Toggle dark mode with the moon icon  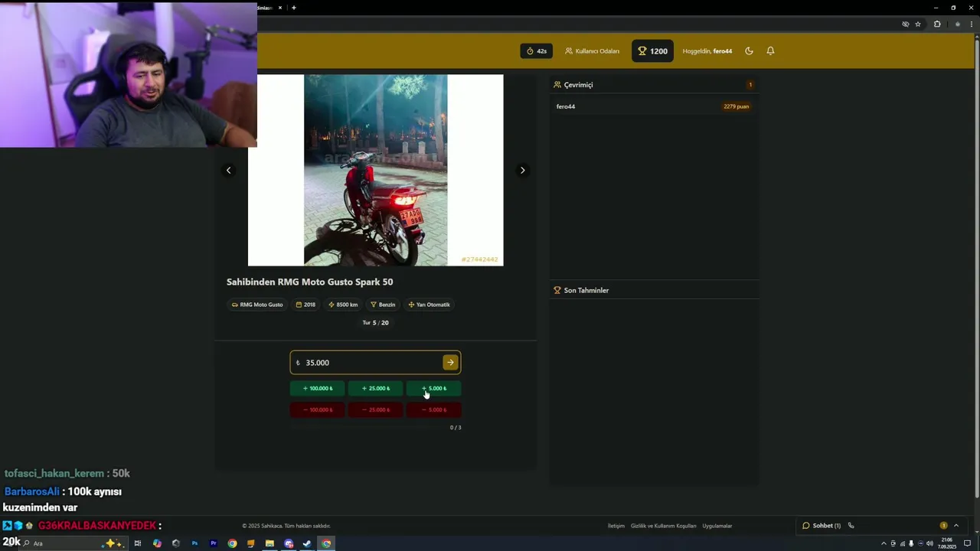749,51
